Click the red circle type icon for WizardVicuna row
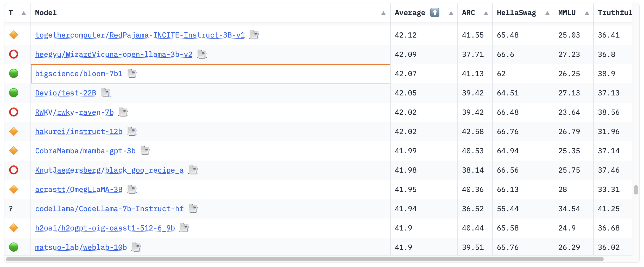This screenshot has height=267, width=644. click(14, 54)
